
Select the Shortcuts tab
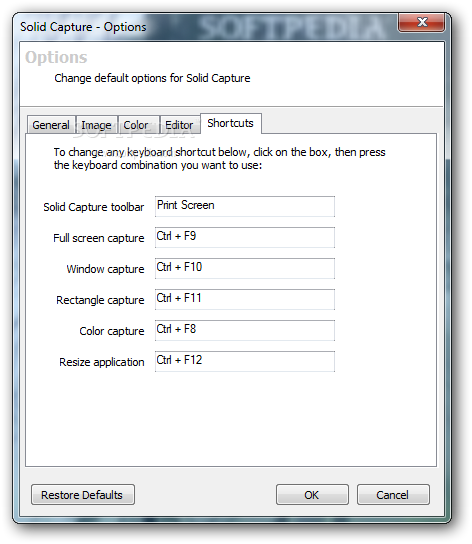click(x=231, y=123)
